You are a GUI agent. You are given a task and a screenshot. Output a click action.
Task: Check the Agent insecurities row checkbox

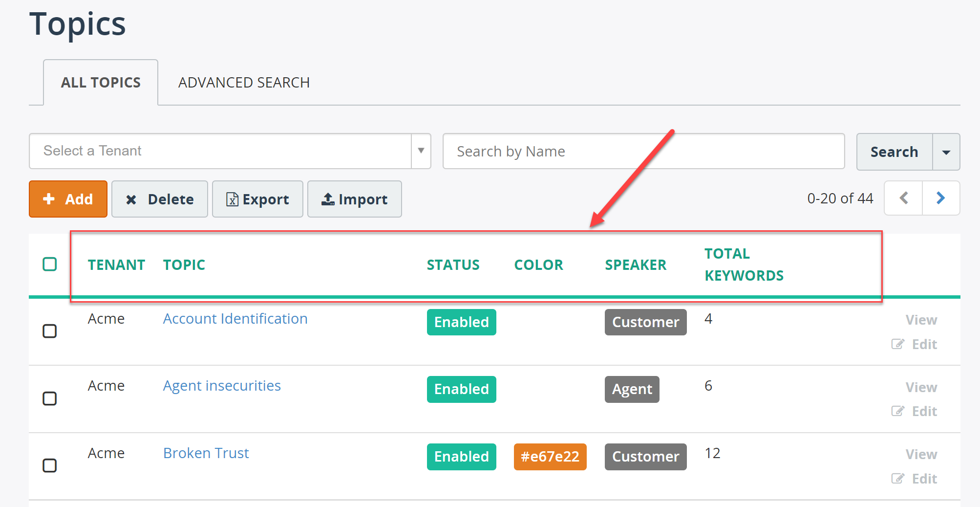(50, 398)
